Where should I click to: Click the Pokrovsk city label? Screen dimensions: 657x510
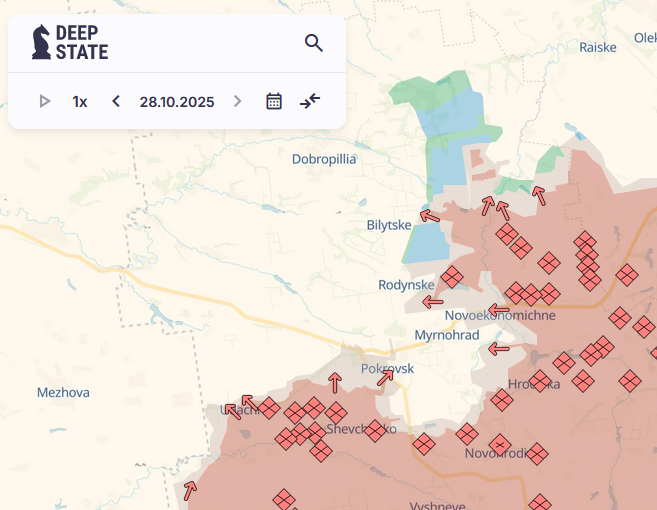[387, 369]
